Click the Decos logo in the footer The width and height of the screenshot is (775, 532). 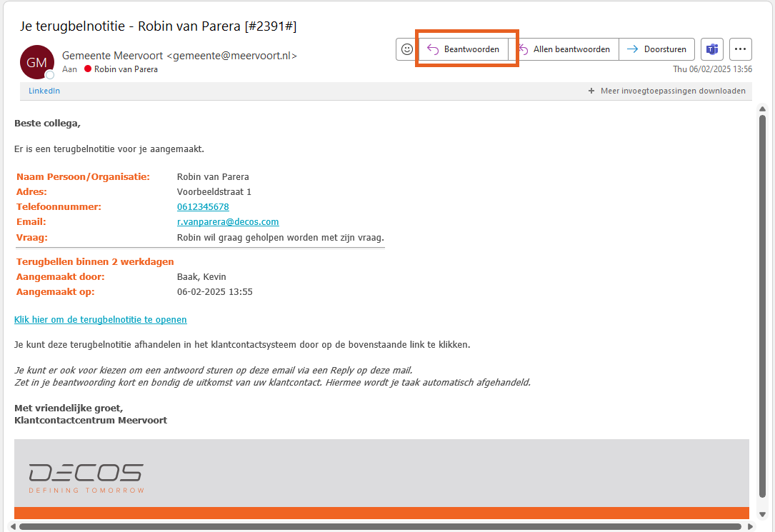(x=86, y=478)
